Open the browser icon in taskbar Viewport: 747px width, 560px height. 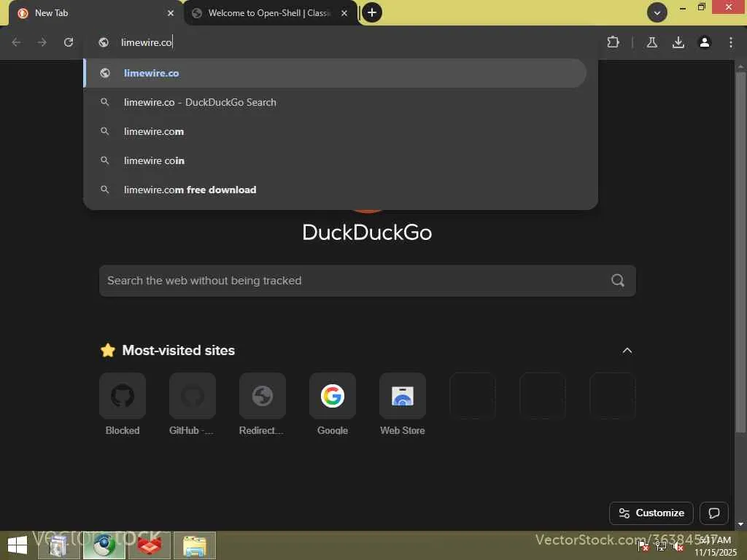104,545
